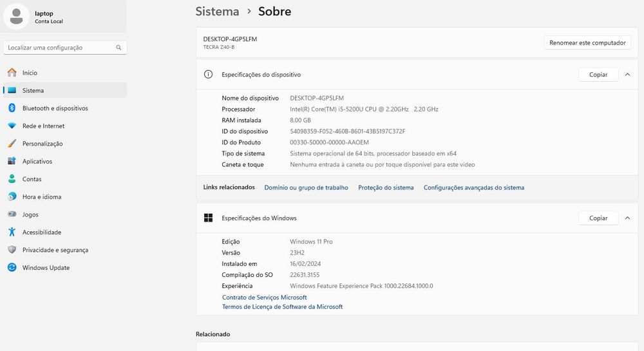644x351 pixels.
Task: Click the edition value Windows 11 Pro
Action: click(x=311, y=242)
